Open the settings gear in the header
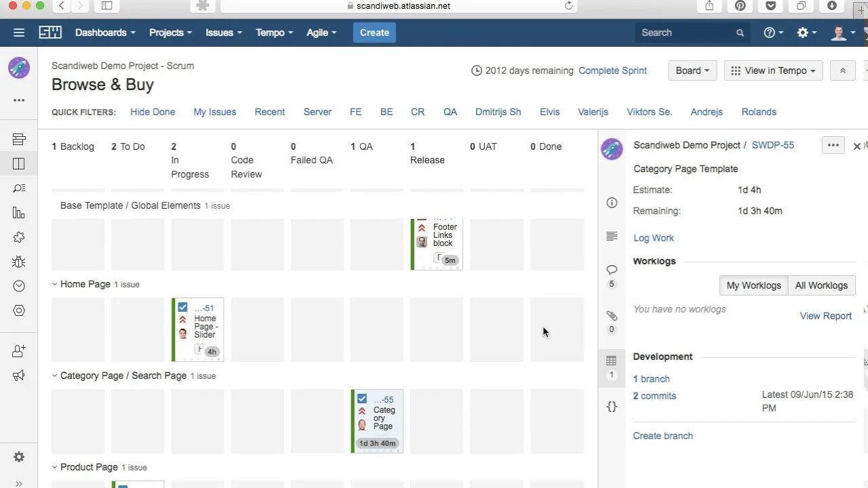This screenshot has width=868, height=488. pyautogui.click(x=807, y=33)
